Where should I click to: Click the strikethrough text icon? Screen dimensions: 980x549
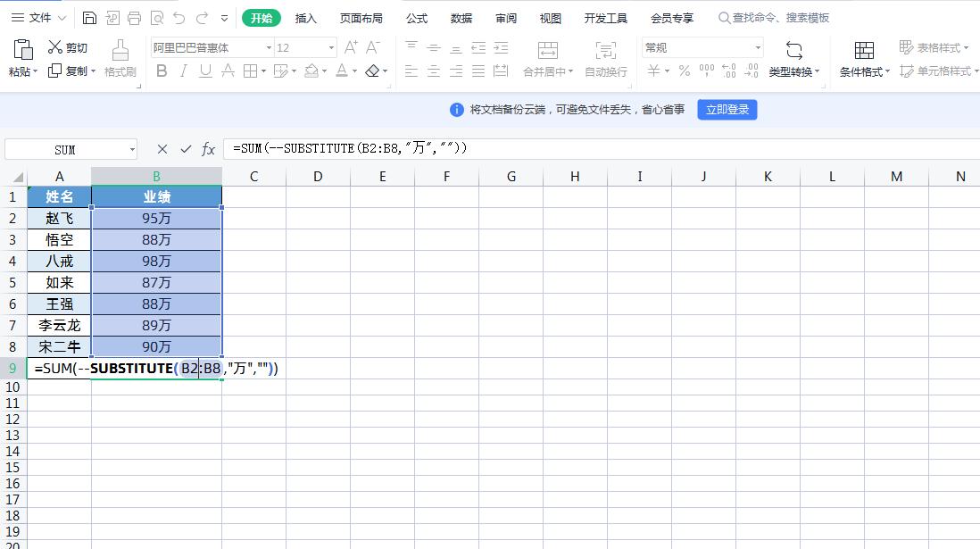pyautogui.click(x=228, y=71)
